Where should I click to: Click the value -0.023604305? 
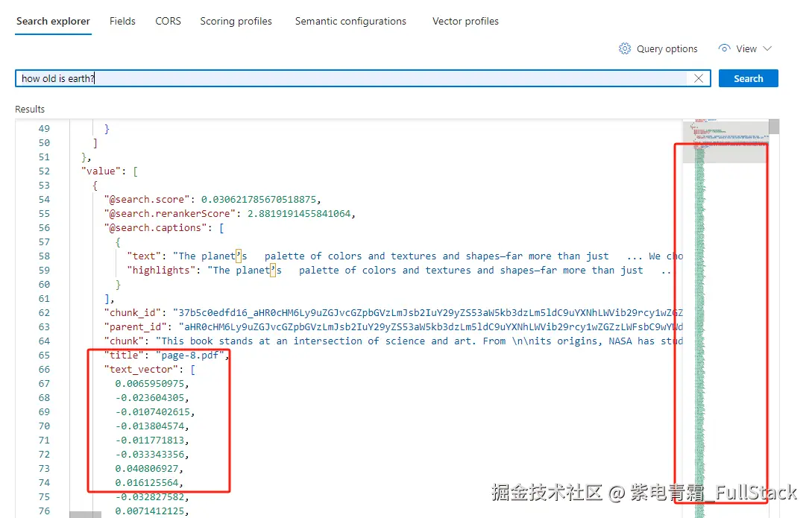[150, 398]
